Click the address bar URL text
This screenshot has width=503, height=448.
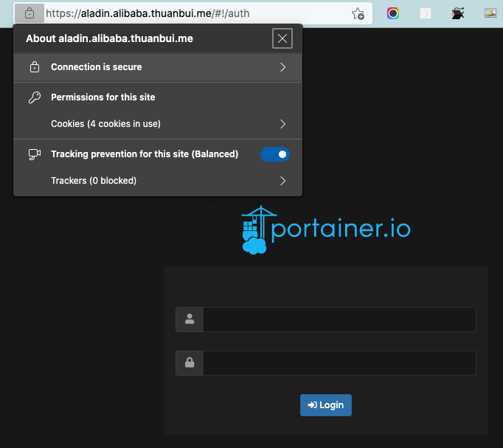148,13
